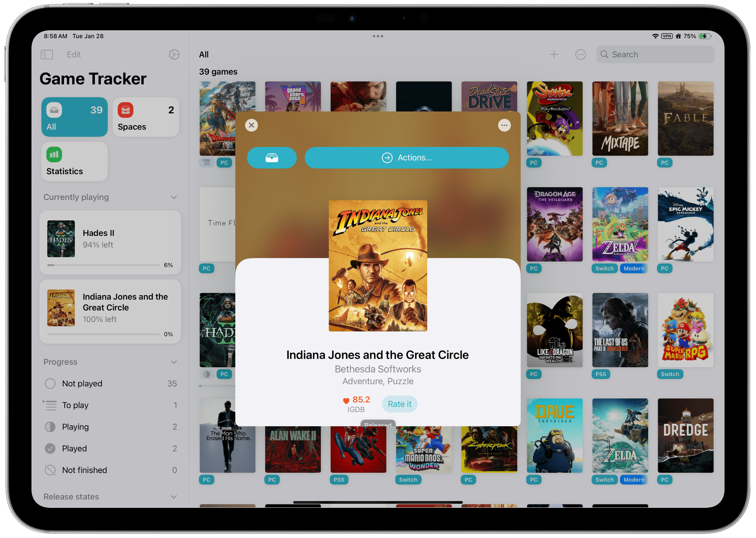Open the settings gear icon
Viewport: 756px width, 538px height.
pyautogui.click(x=174, y=55)
